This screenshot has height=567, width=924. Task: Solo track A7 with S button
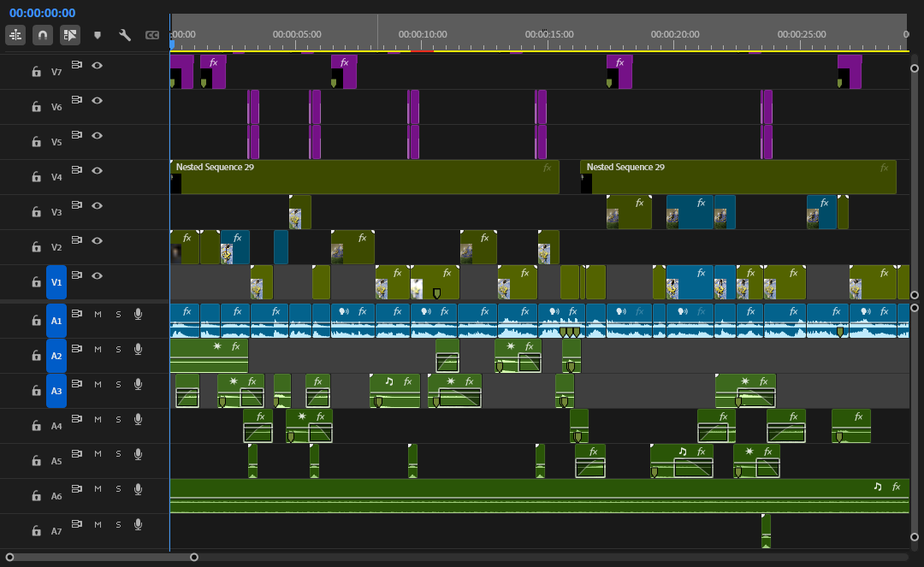point(118,524)
